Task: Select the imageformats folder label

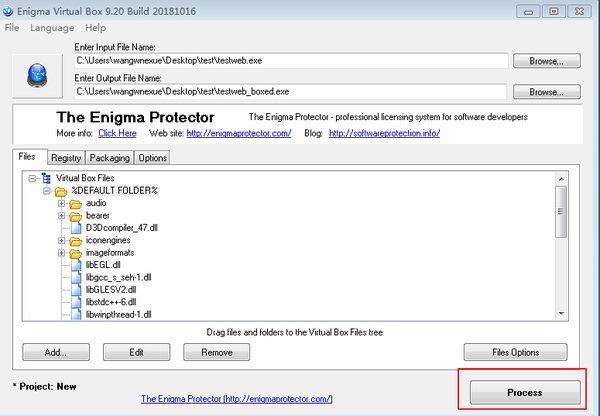Action: [110, 253]
